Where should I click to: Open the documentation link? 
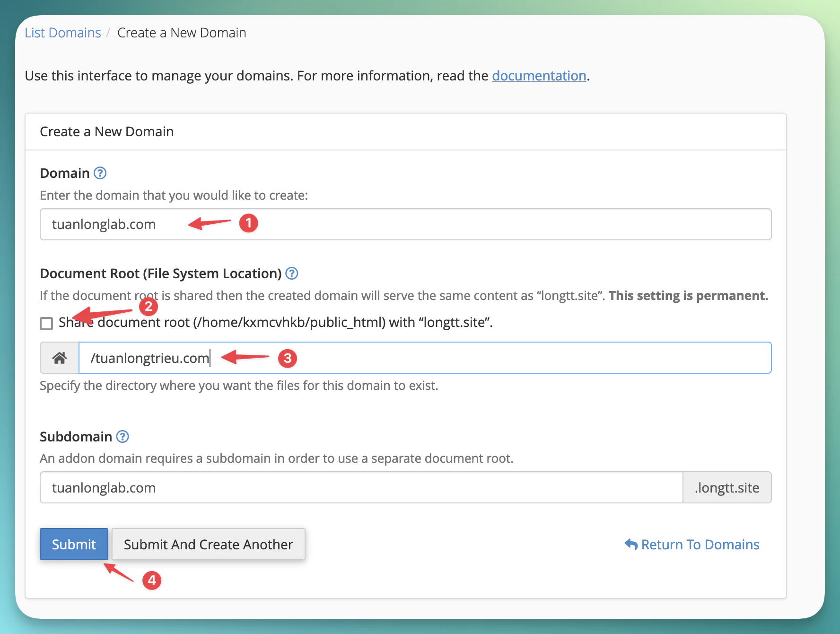[x=539, y=76]
